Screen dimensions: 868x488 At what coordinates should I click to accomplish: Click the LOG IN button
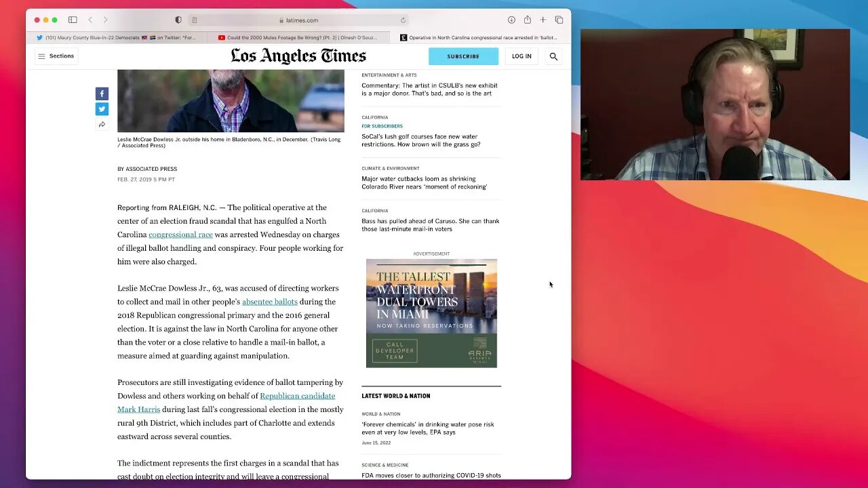(521, 56)
